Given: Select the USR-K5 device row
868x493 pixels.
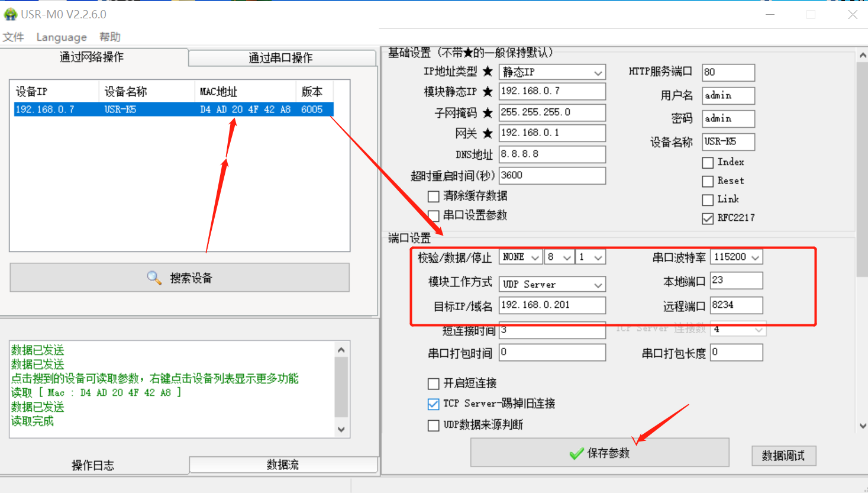Looking at the screenshot, I should pyautogui.click(x=173, y=109).
